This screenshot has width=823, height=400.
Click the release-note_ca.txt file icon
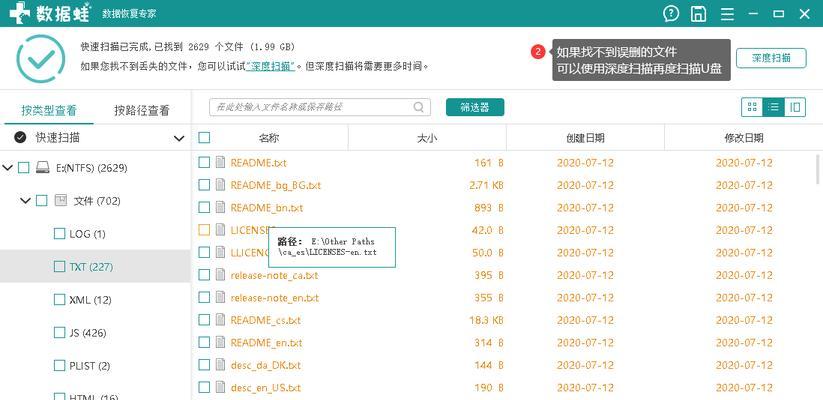(220, 275)
